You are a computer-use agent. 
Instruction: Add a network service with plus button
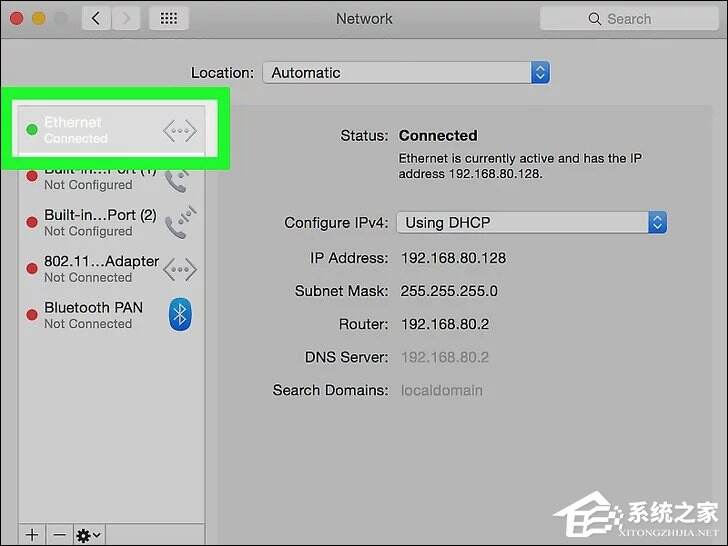pos(32,535)
